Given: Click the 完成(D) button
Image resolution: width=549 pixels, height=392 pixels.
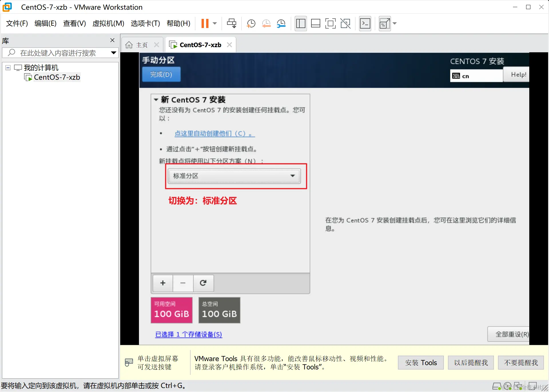Looking at the screenshot, I should [x=161, y=75].
